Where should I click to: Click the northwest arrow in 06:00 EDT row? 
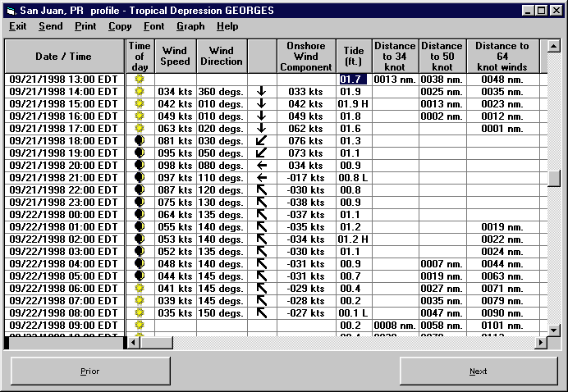coord(262,289)
